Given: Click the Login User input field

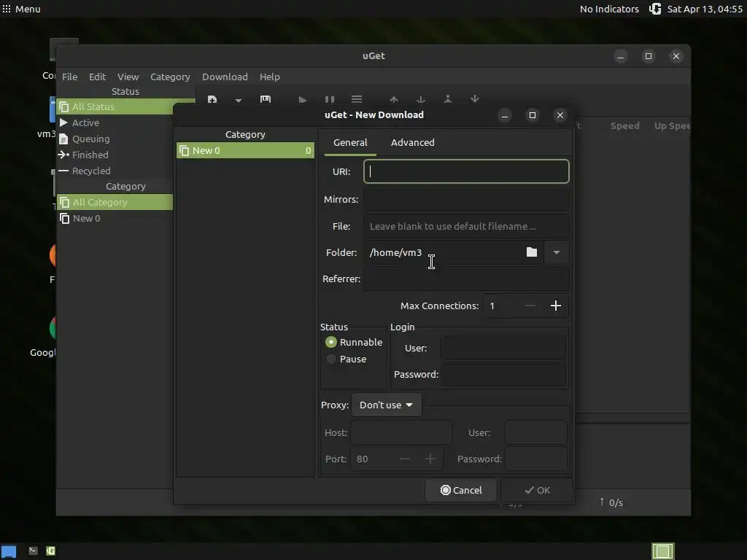Looking at the screenshot, I should coord(503,348).
